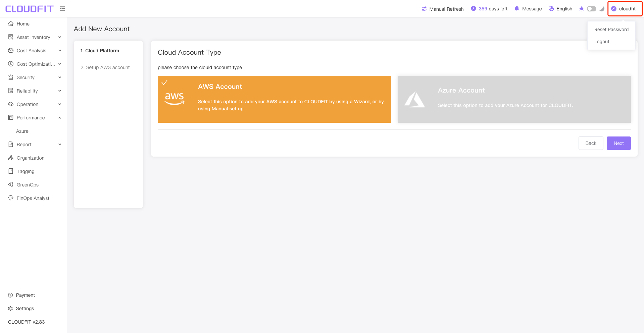Click the 359 days left text
This screenshot has width=644, height=333.
tap(493, 9)
